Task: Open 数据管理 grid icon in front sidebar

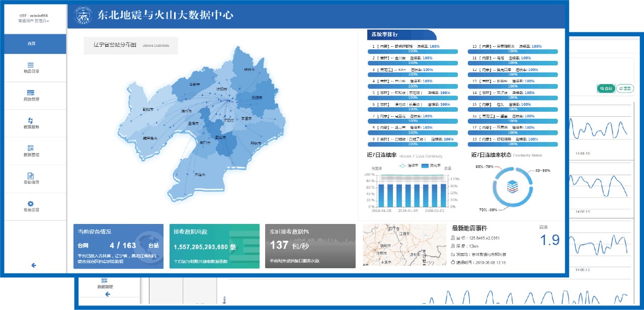Action: [x=31, y=148]
